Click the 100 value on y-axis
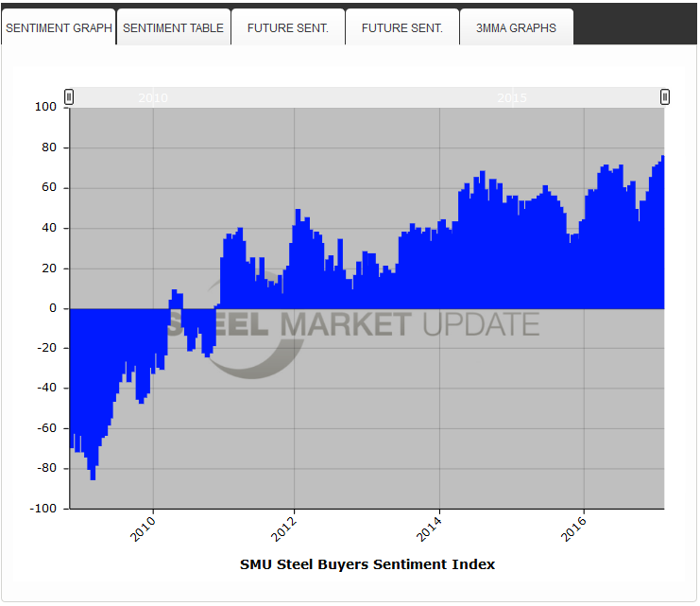The image size is (700, 606). click(x=46, y=107)
